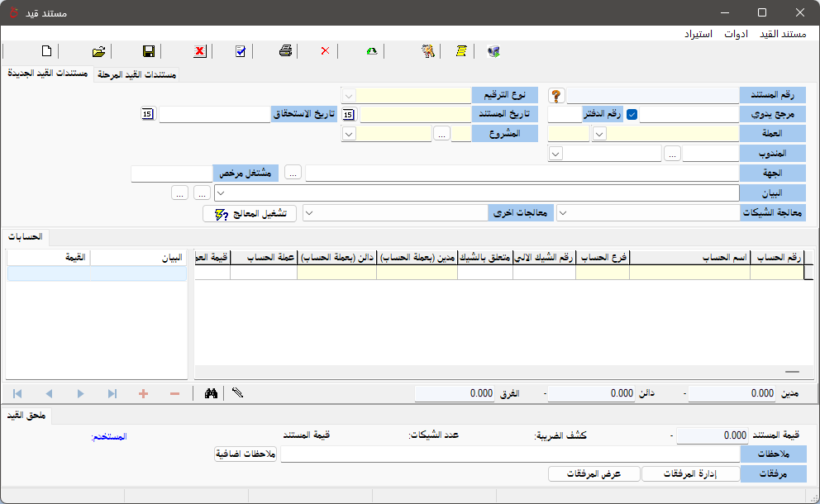Click into the الجهة text field

coord(522,173)
